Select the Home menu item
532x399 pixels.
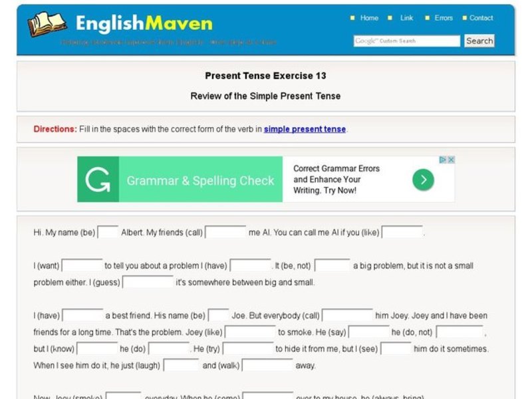coord(368,18)
